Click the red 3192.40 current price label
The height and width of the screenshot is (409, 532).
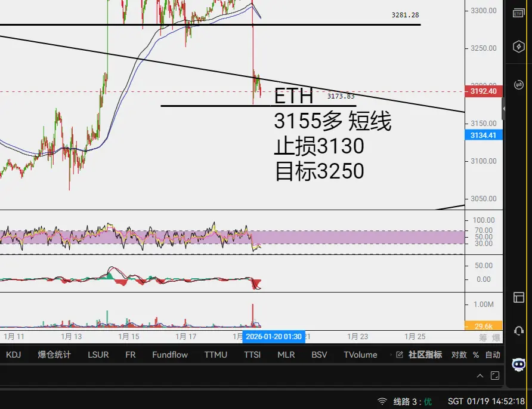pyautogui.click(x=484, y=91)
